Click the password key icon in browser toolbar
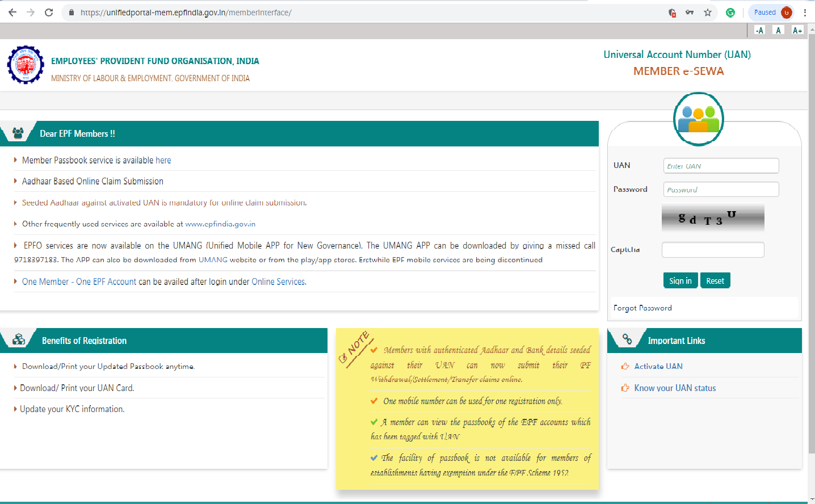The image size is (815, 504). click(689, 12)
